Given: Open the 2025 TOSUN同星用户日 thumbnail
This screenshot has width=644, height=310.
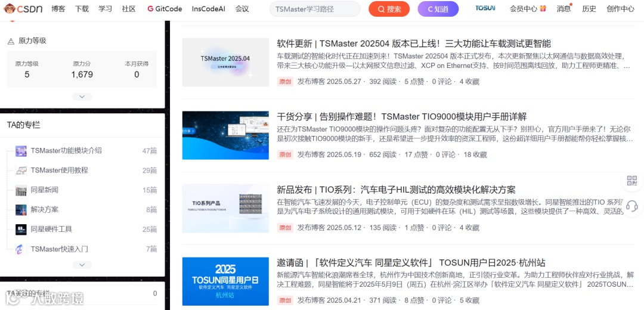Looking at the screenshot, I should [225, 281].
